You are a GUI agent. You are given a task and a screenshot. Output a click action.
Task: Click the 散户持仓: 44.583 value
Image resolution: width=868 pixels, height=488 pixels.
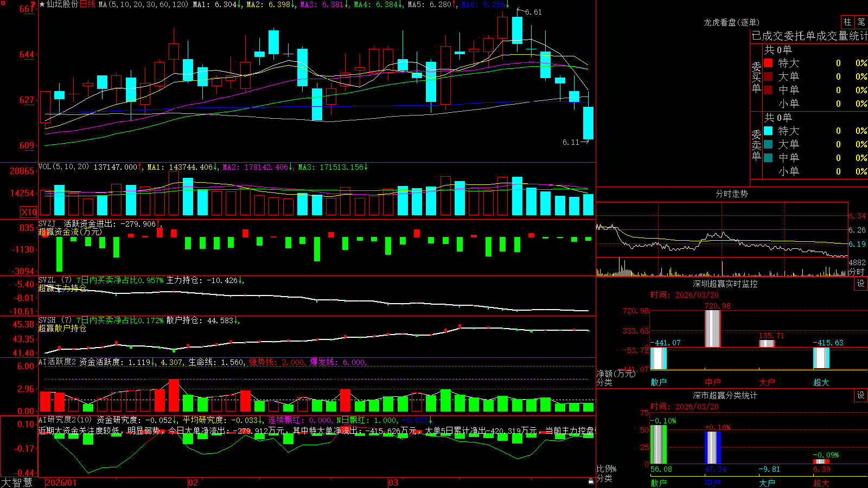click(203, 320)
